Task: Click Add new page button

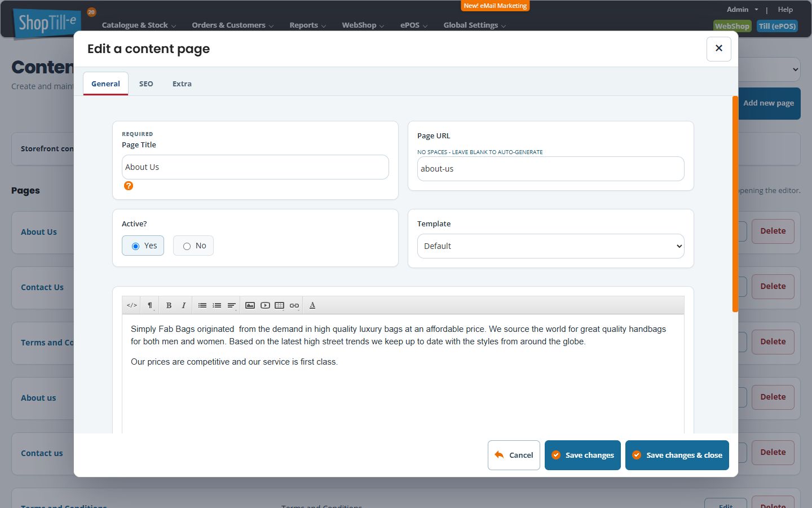Action: pyautogui.click(x=769, y=103)
